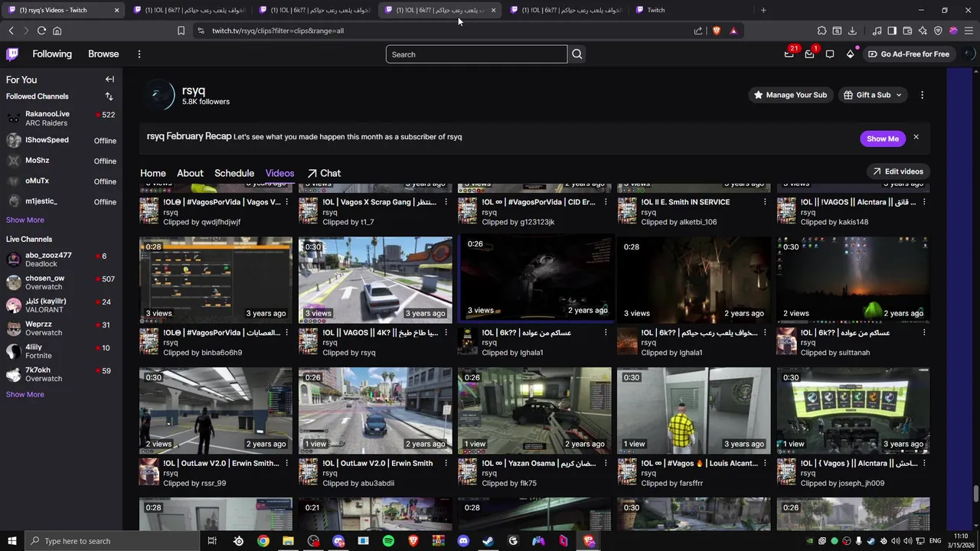Open the three-dot More menu beside Browse

(139, 54)
